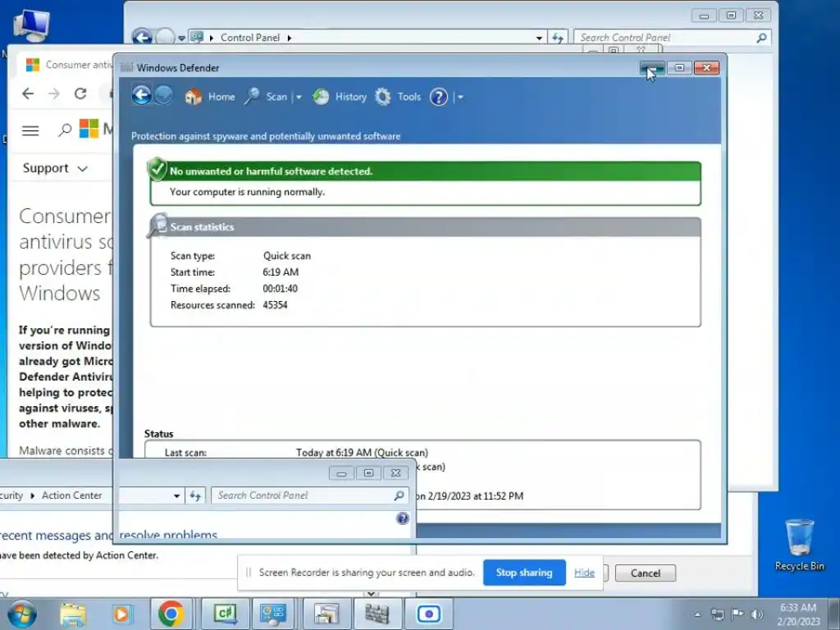Click Control Panel taskbar icon
The height and width of the screenshot is (630, 840).
[272, 614]
